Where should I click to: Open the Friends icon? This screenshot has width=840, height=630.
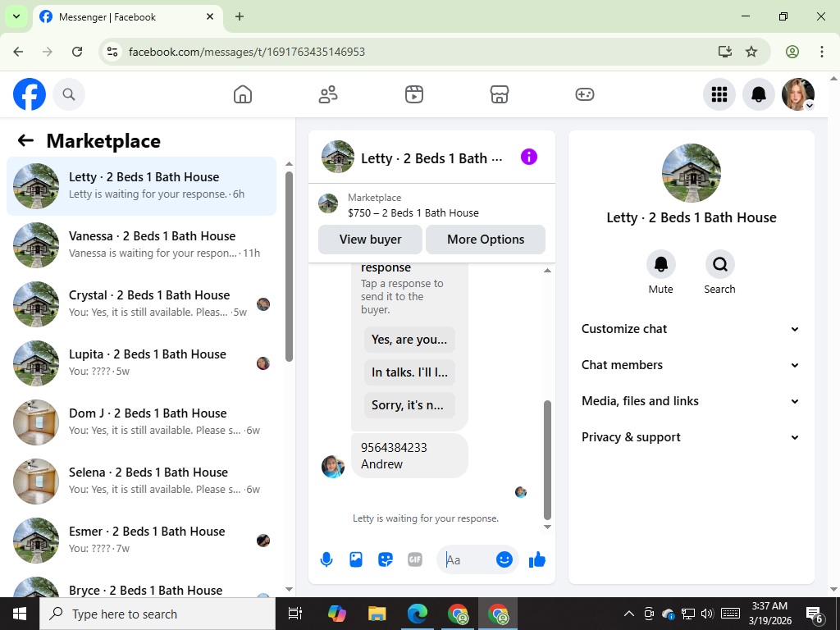[328, 95]
